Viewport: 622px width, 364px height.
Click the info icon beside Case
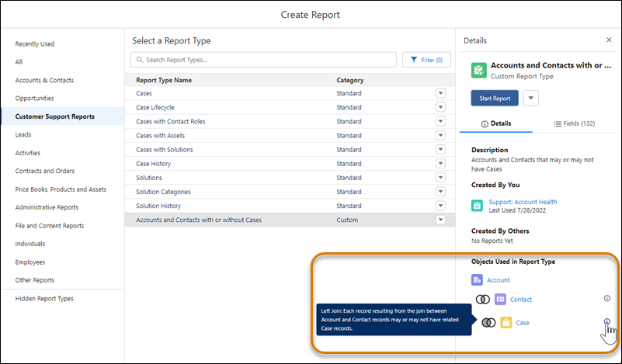(x=606, y=321)
